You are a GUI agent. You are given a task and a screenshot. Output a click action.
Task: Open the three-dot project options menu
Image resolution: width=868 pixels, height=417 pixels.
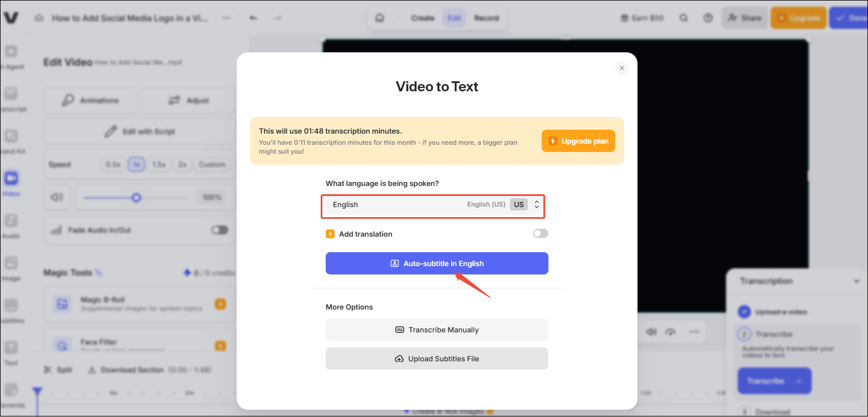click(226, 18)
